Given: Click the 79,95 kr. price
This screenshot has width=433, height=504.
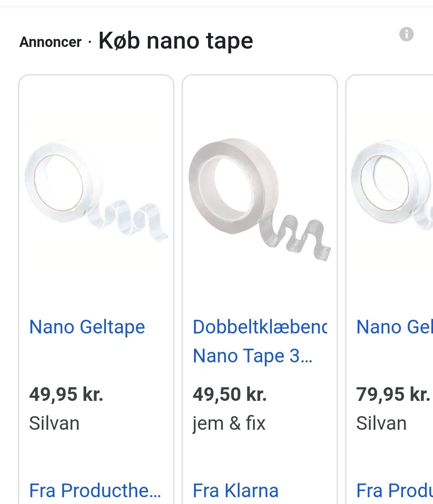Looking at the screenshot, I should [x=393, y=394].
